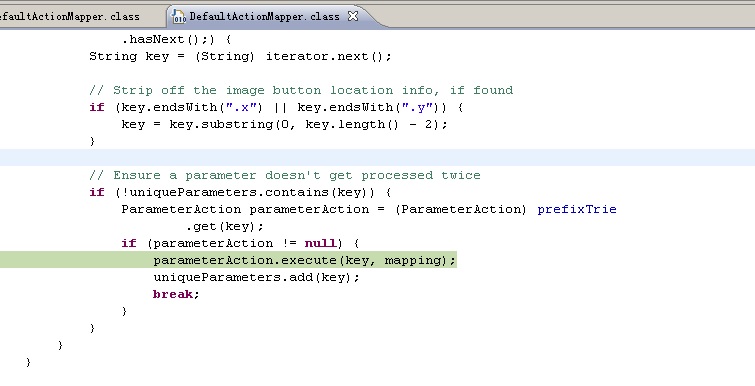Click the "Ensure a parameter" comment line
Screen dimensions: 755x386
285,175
